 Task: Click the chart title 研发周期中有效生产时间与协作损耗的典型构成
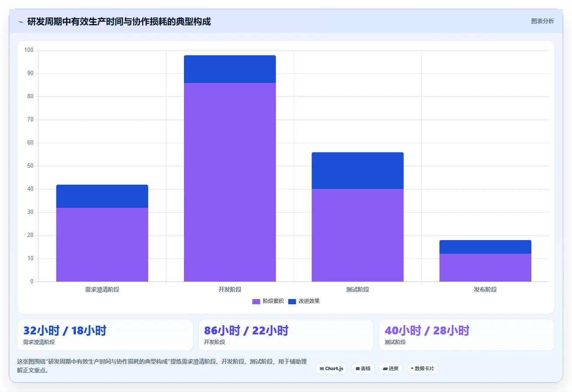(x=119, y=22)
